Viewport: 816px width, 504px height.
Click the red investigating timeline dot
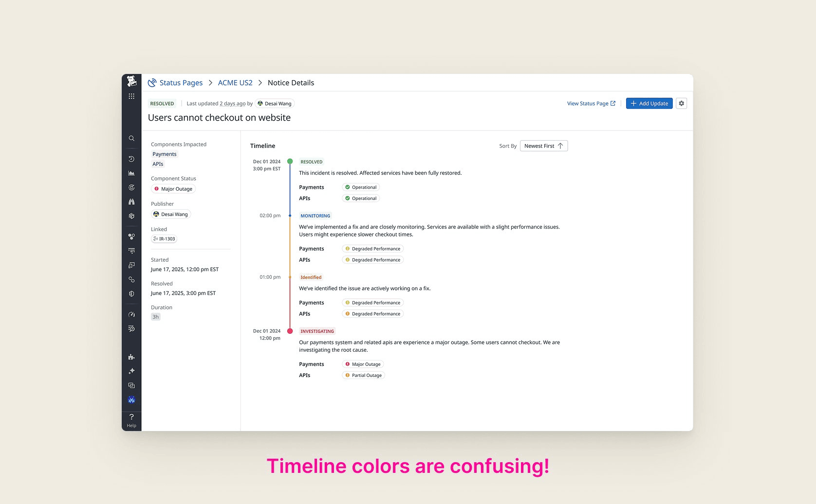(290, 331)
